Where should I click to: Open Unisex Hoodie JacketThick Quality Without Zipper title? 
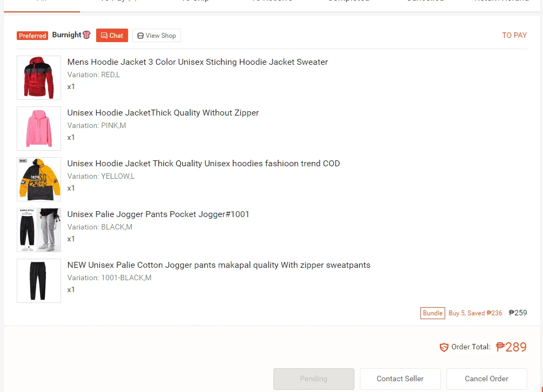tap(163, 113)
